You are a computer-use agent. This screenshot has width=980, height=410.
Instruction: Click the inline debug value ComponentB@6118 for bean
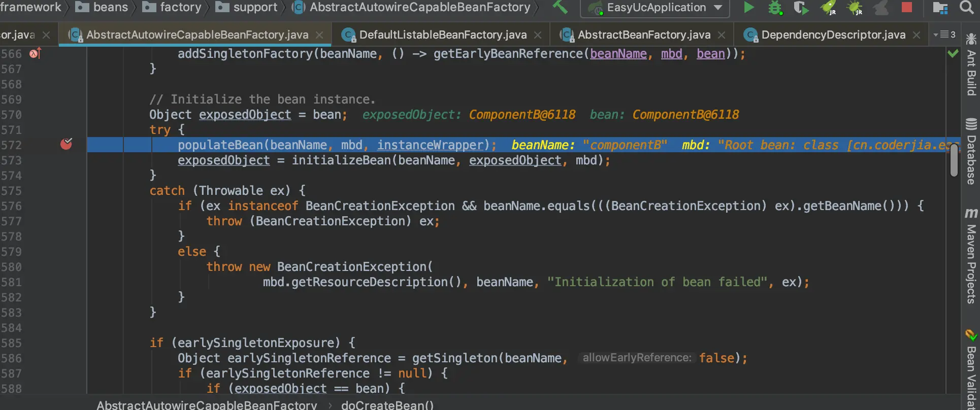[685, 115]
